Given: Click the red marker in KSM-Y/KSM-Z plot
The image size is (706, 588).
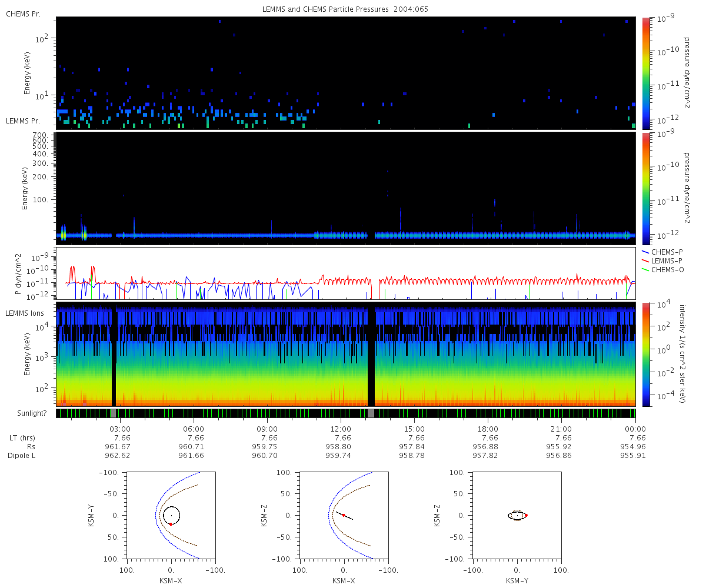Looking at the screenshot, I should pos(526,516).
